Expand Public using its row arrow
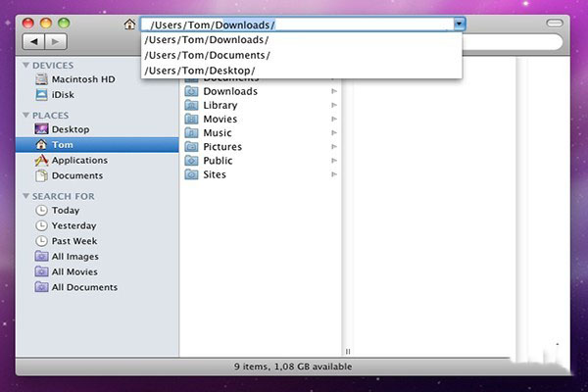This screenshot has height=392, width=588. (334, 161)
